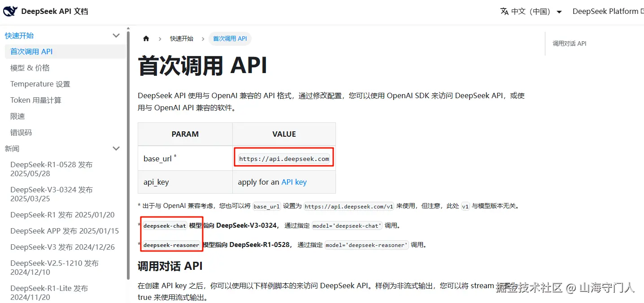Click the DeepSeek whale logo icon
Image resolution: width=644 pixels, height=303 pixels.
pos(10,11)
